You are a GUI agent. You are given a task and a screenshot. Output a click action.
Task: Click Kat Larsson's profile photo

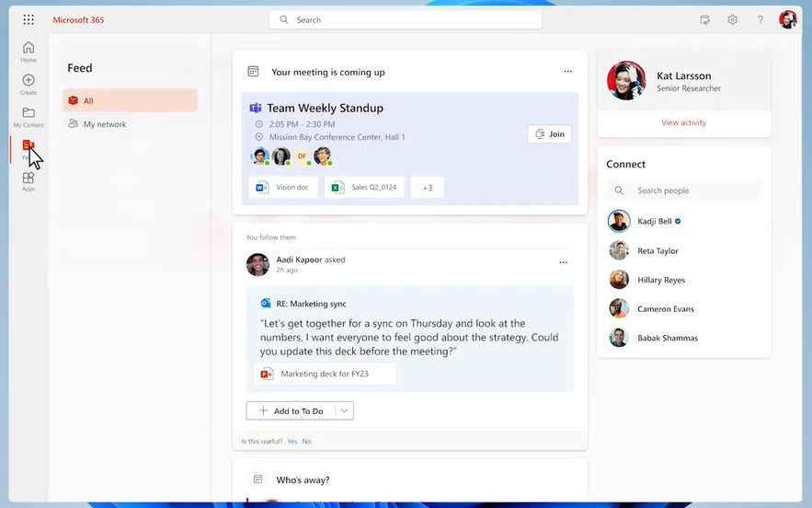(626, 81)
